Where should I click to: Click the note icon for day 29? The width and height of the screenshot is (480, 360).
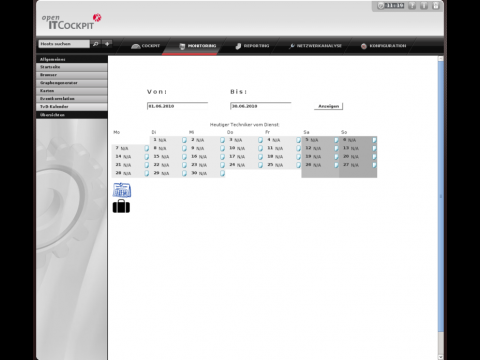click(x=184, y=173)
